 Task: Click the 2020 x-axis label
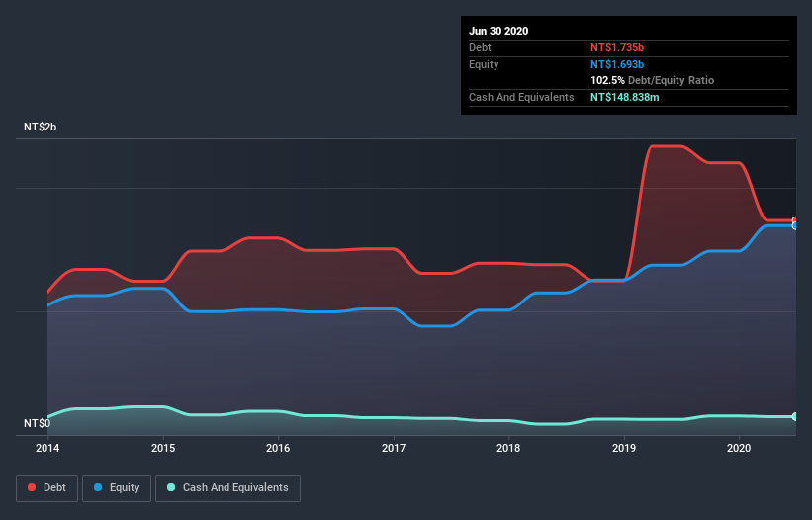(x=739, y=448)
